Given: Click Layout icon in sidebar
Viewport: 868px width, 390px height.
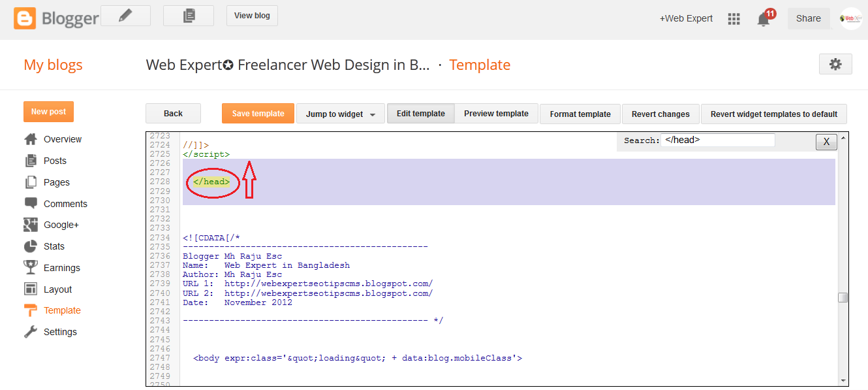Looking at the screenshot, I should [x=31, y=289].
